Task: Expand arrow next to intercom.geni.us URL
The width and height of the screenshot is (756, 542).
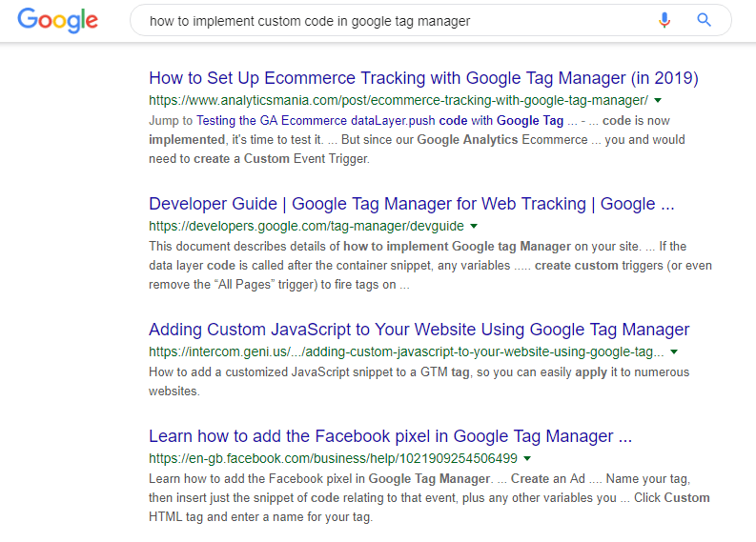Action: (x=674, y=351)
